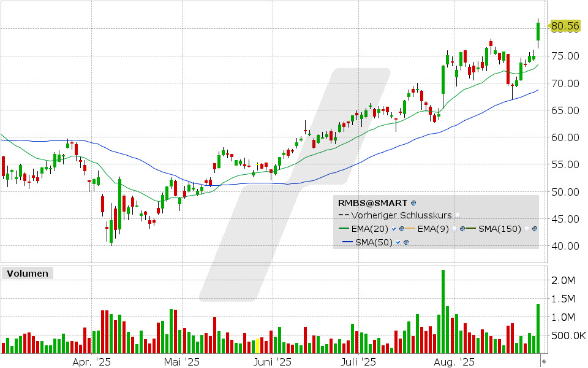Viewport: 588px width, 368px height.
Task: Click the orange EMA(9) legend line swatch
Action: point(410,228)
